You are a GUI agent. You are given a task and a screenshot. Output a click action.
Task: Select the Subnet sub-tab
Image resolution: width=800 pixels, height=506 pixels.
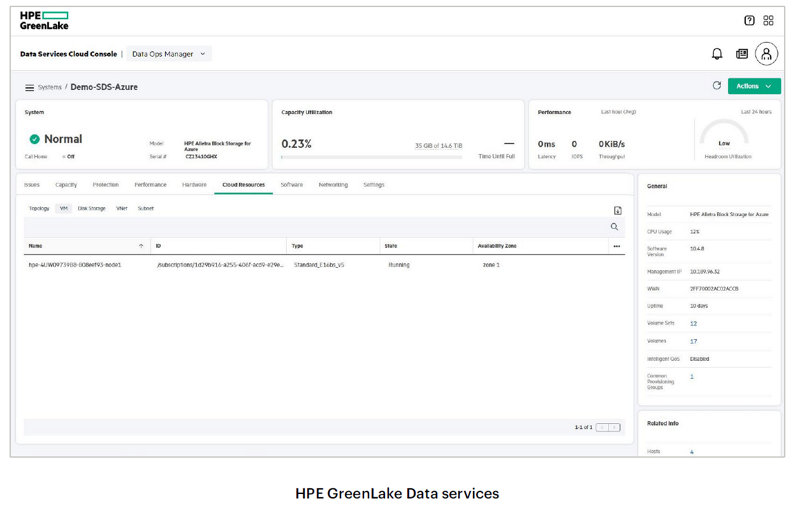[x=146, y=208]
